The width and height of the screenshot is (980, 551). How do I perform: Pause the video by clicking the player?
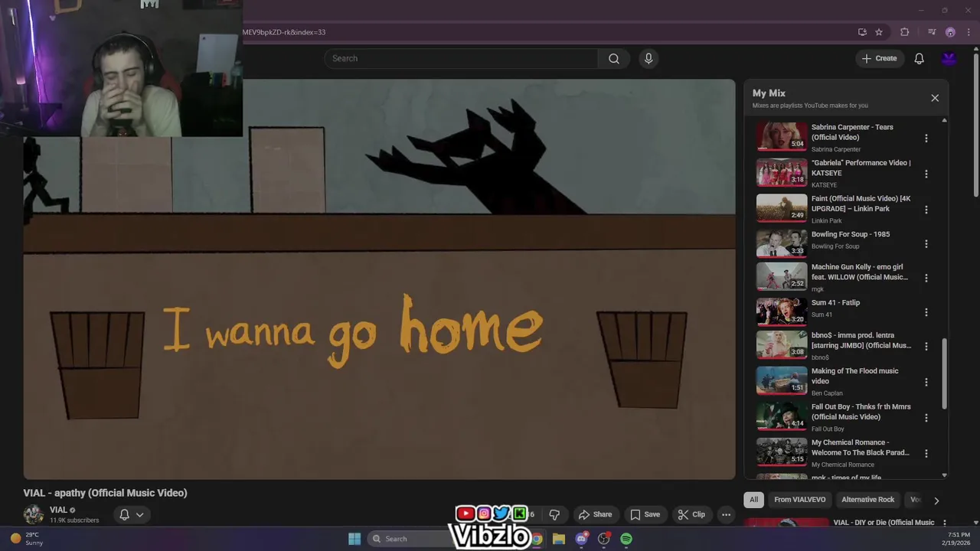[x=379, y=279]
